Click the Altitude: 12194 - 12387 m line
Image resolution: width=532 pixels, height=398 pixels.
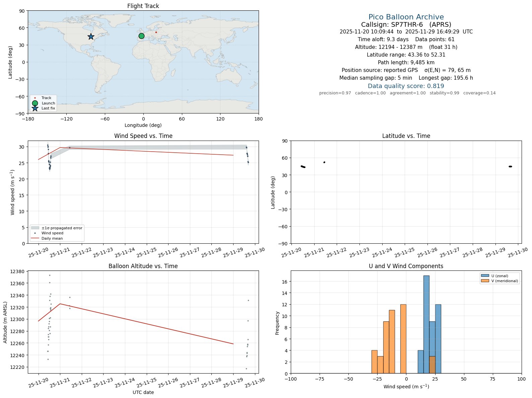point(406,47)
